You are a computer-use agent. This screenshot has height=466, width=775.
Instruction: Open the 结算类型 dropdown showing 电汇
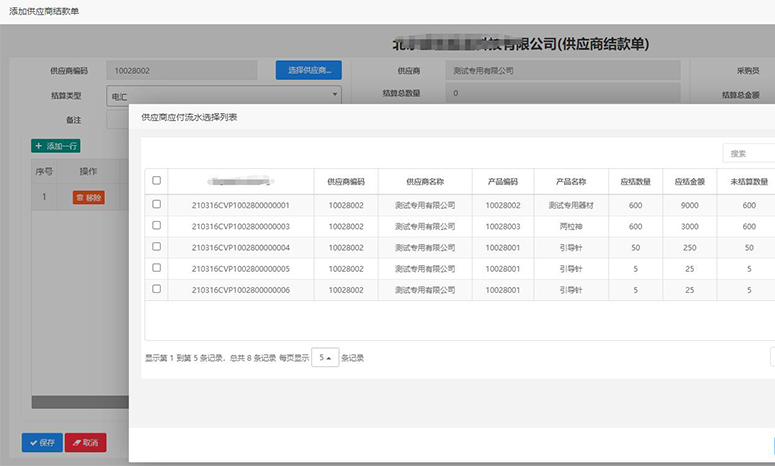223,96
